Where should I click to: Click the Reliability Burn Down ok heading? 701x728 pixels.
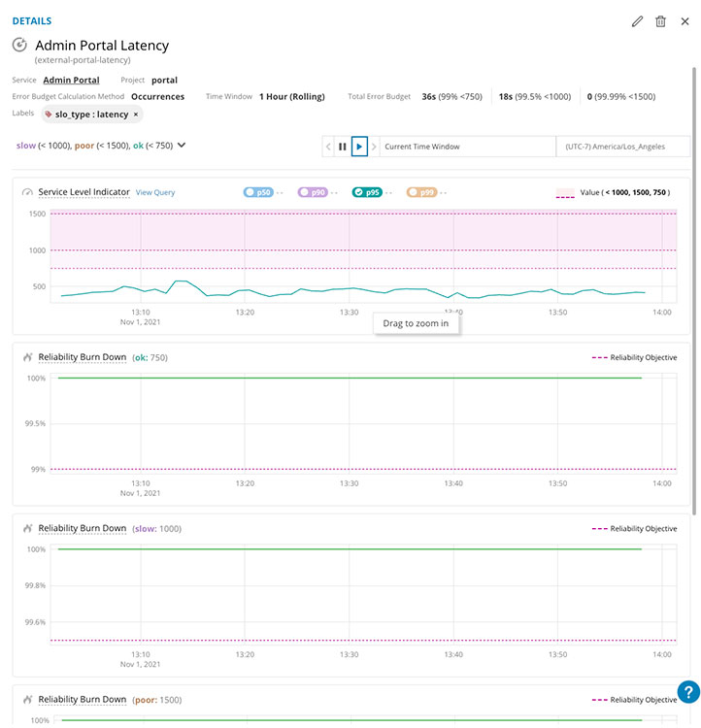[x=83, y=357]
